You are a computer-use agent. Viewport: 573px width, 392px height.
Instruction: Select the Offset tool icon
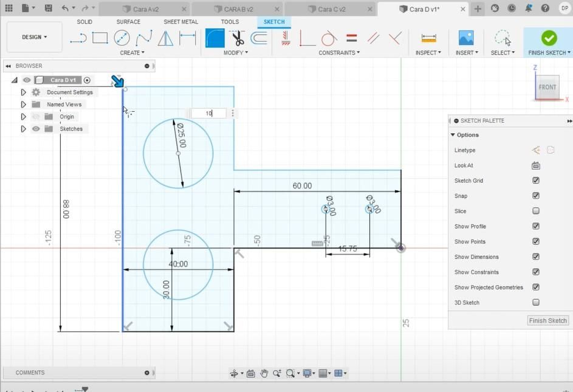pos(259,38)
